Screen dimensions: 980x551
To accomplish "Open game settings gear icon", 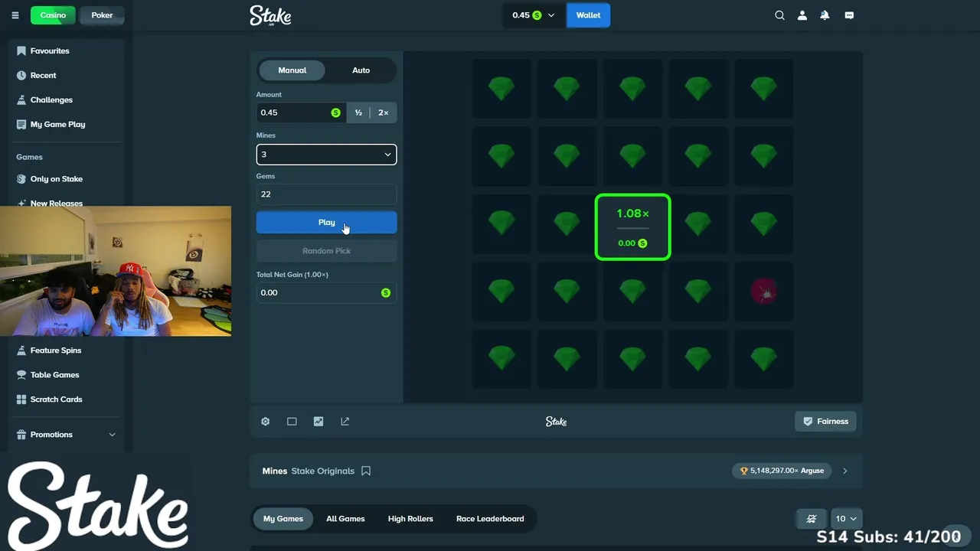I will [x=265, y=422].
